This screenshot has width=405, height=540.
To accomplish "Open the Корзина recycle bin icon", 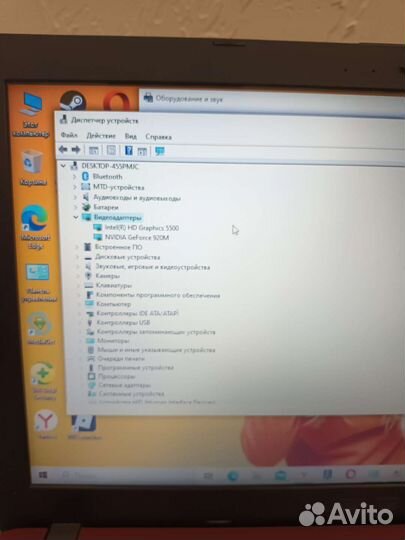I will (32, 167).
